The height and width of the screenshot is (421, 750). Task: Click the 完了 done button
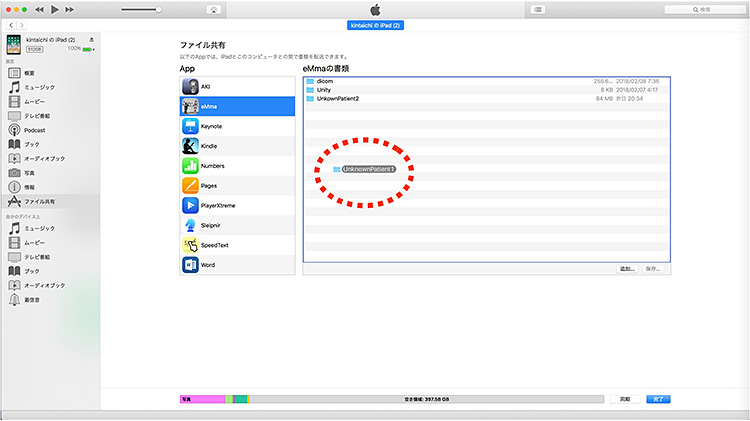[x=658, y=399]
